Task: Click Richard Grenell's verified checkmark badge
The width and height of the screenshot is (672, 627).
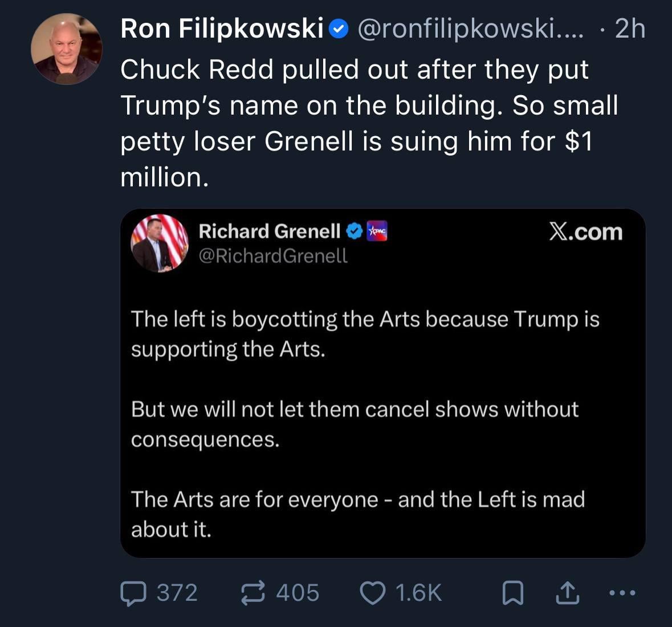Action: [355, 231]
